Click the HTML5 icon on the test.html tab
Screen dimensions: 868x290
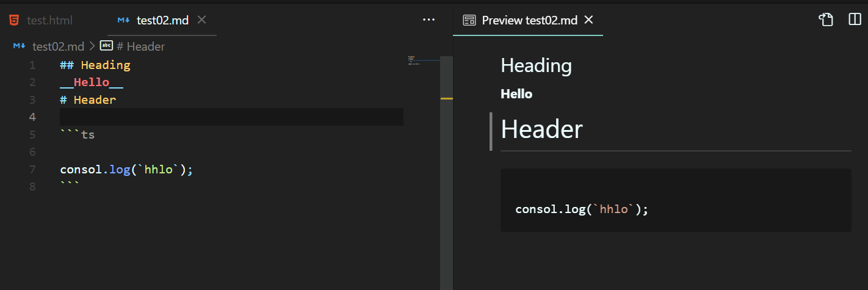coord(13,20)
